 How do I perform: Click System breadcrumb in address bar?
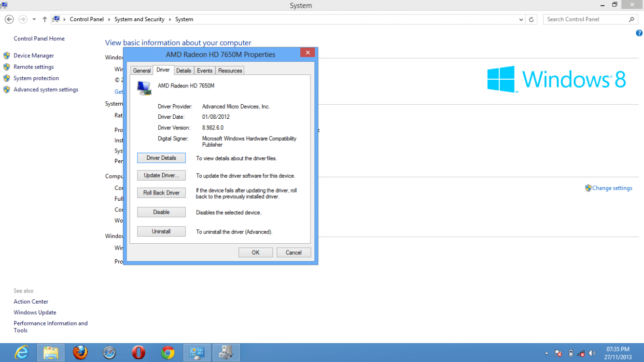(184, 19)
